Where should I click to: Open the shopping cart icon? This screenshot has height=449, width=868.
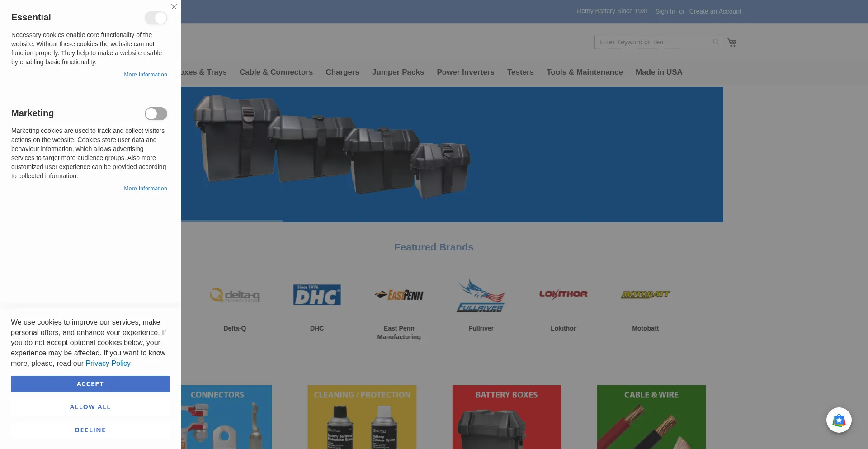[x=731, y=42]
